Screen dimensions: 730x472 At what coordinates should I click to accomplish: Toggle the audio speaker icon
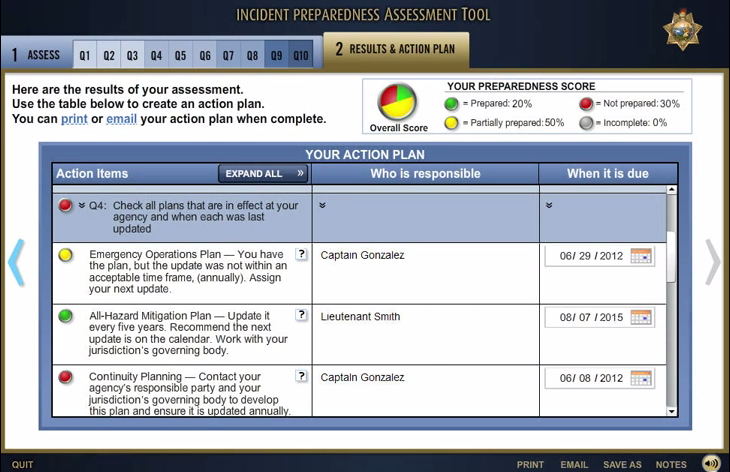click(x=710, y=463)
